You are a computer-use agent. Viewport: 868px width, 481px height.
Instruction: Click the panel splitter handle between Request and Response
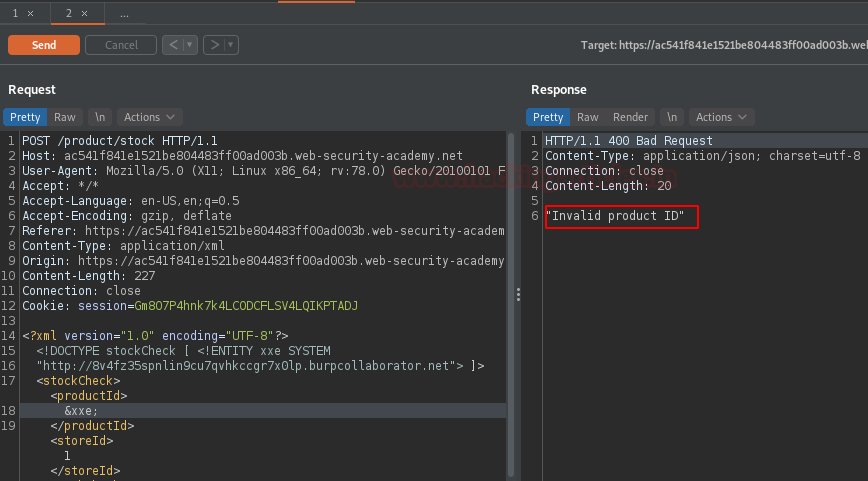click(x=518, y=294)
